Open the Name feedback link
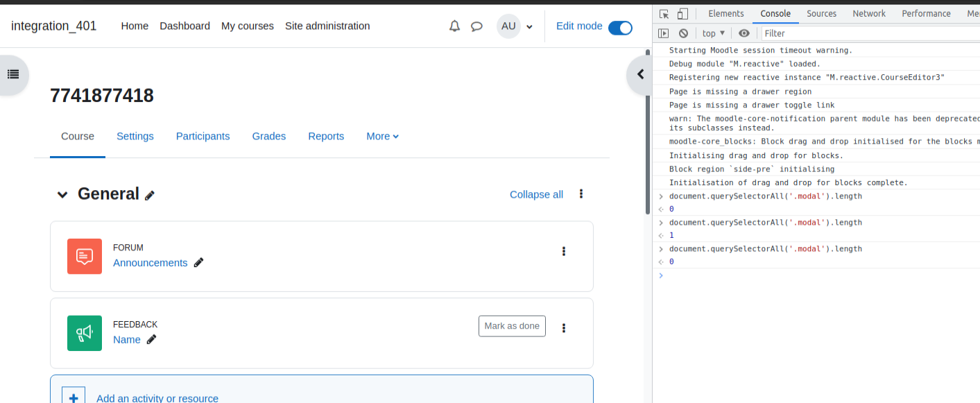980x403 pixels. click(x=127, y=340)
